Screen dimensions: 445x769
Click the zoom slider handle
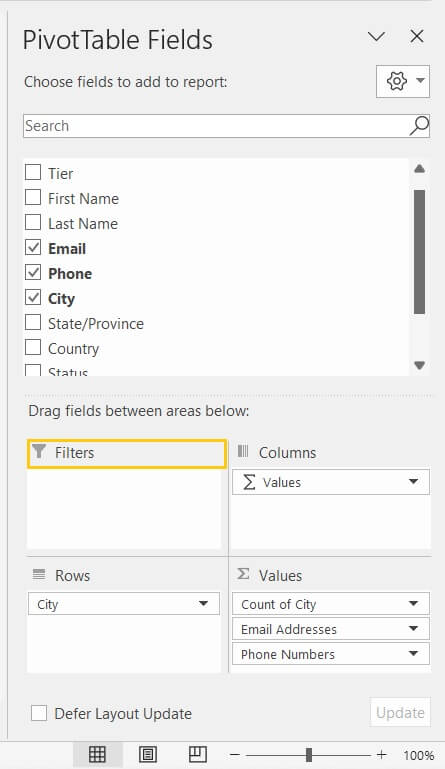(x=309, y=755)
